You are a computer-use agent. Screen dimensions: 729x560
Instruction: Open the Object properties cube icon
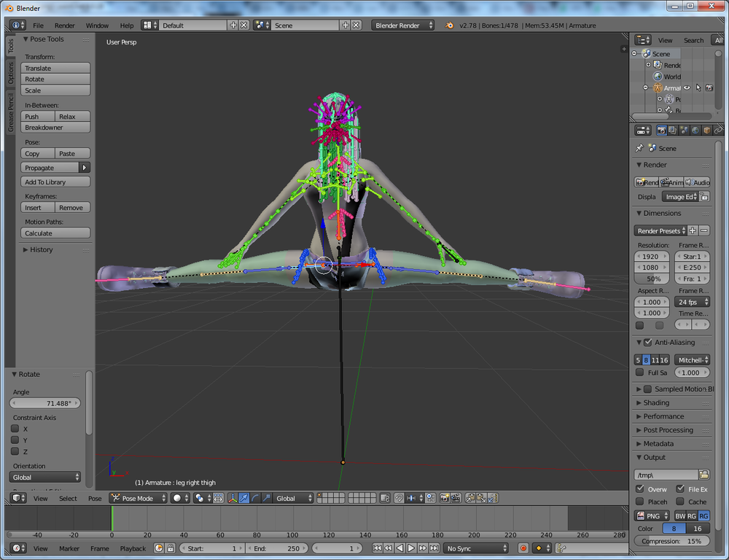[706, 131]
